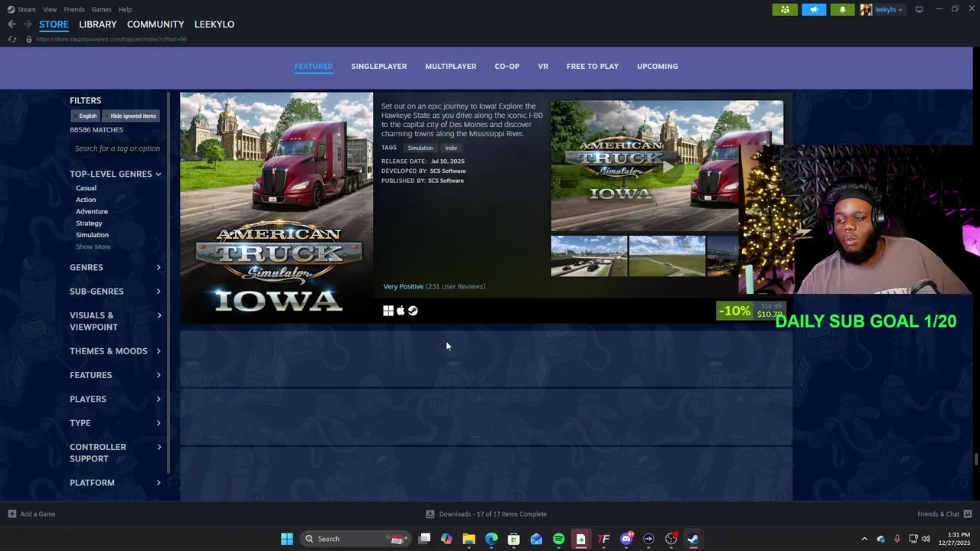Viewport: 980px width, 551px height.
Task: Open the blue announcements megaphone button
Action: tap(814, 9)
